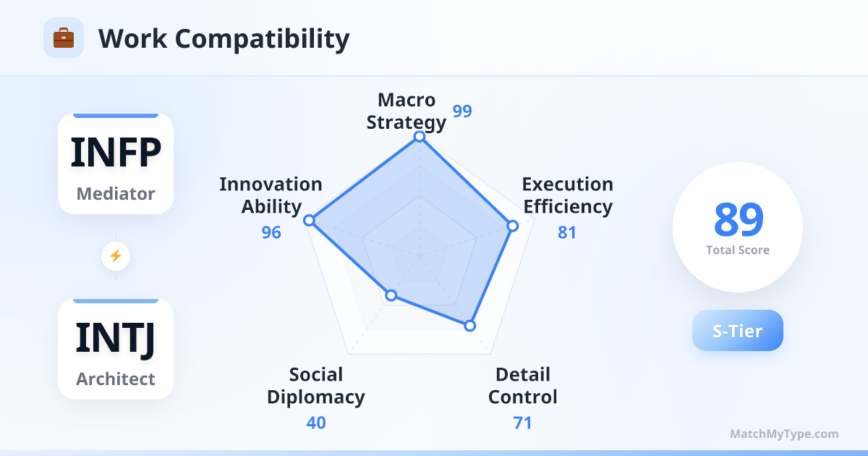Viewport: 868px width, 456px height.
Task: Click the Execution Efficiency radar point
Action: click(x=512, y=226)
